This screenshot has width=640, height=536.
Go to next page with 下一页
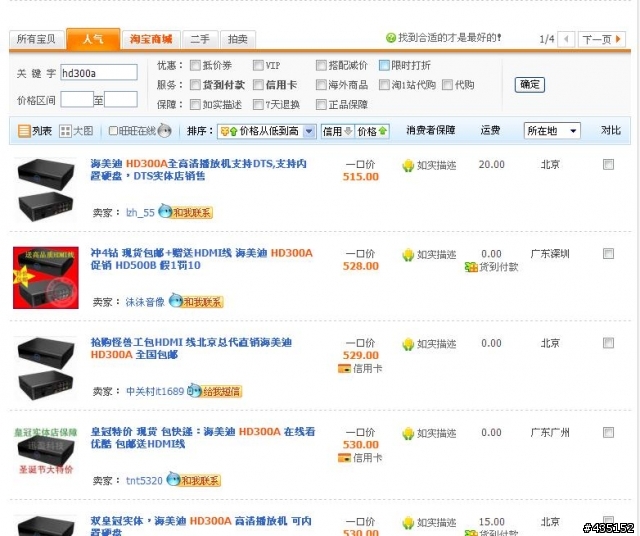[602, 40]
